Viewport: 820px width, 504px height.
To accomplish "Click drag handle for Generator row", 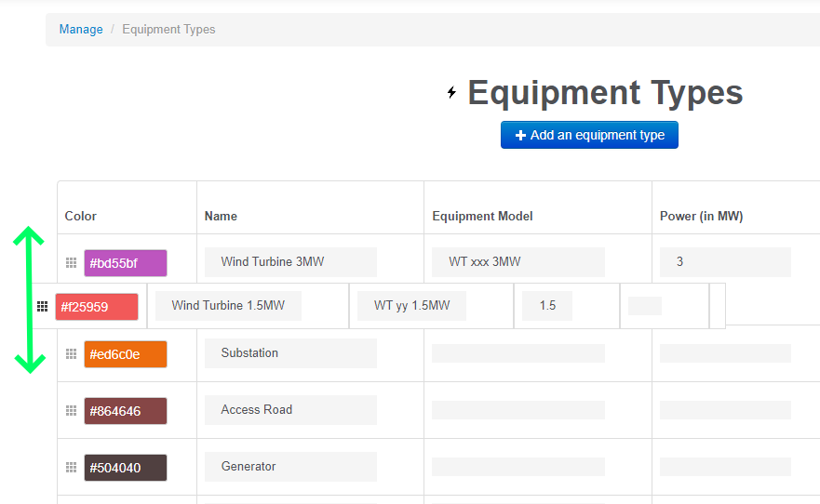I will tap(71, 467).
